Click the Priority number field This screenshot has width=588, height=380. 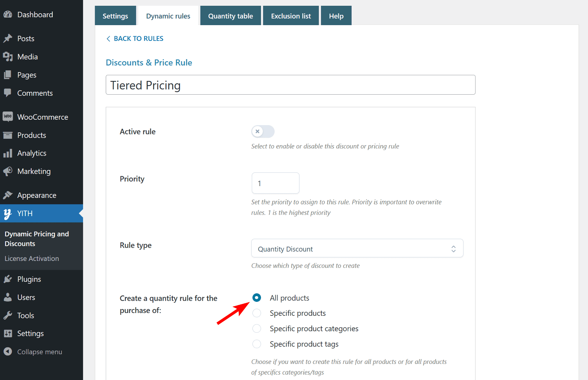[x=275, y=183]
